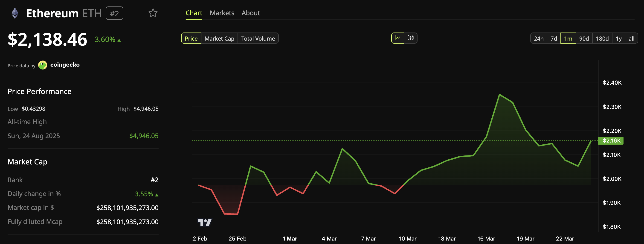Image resolution: width=644 pixels, height=244 pixels.
Task: Click the CoinGecko gecko logo
Action: pyautogui.click(x=43, y=65)
